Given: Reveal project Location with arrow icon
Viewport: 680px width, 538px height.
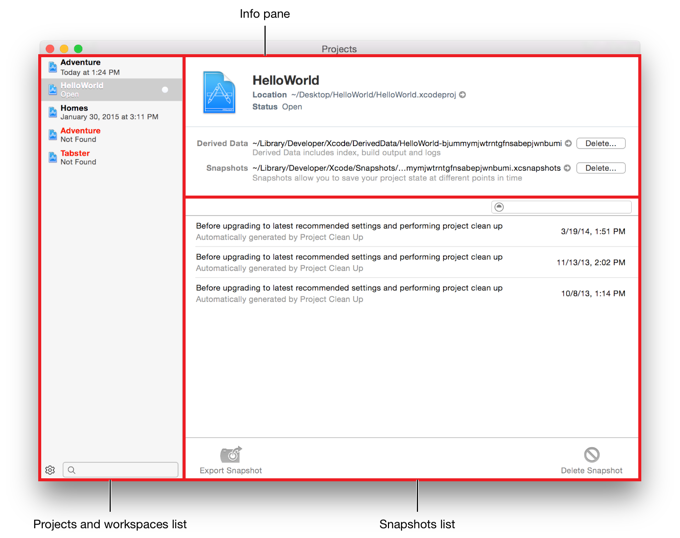Looking at the screenshot, I should tap(463, 95).
